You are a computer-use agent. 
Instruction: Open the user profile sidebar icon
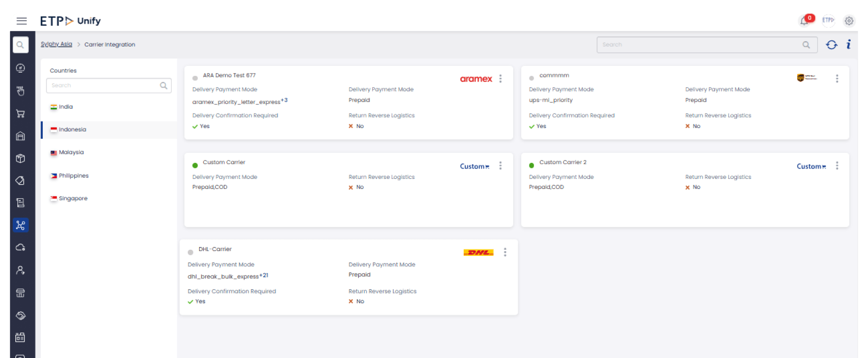click(x=20, y=270)
